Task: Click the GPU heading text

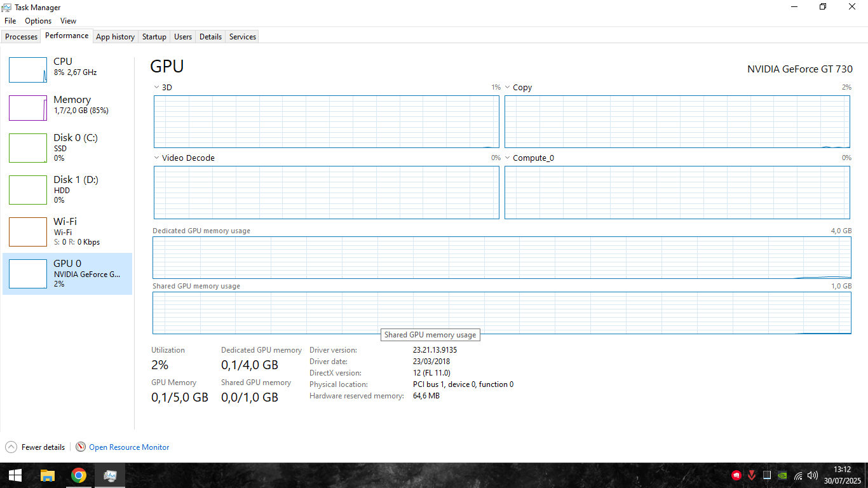Action: click(167, 67)
